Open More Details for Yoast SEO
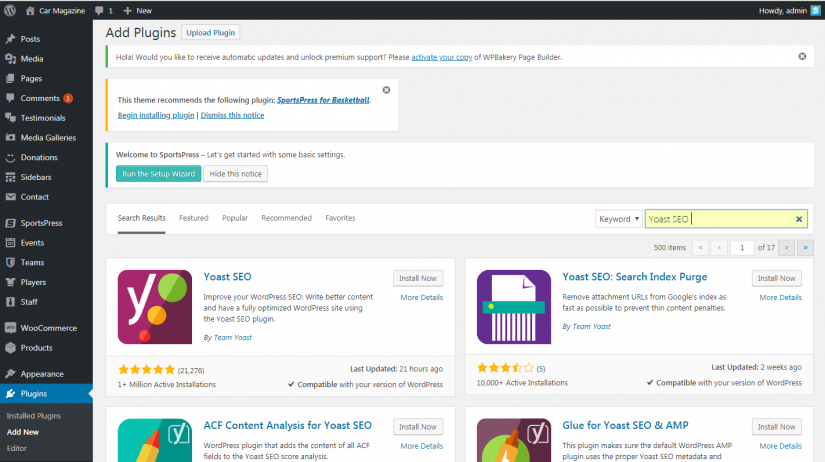Viewport: 825px width, 462px height. pos(421,297)
